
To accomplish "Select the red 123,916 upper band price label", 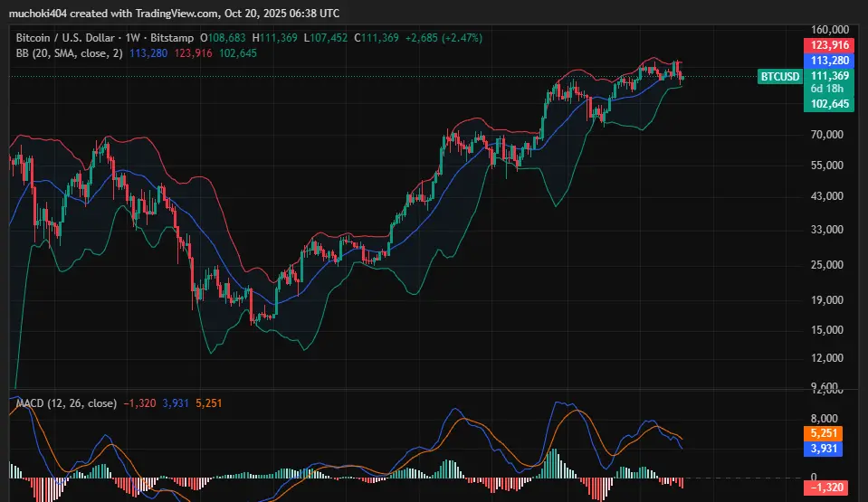I will coord(829,45).
